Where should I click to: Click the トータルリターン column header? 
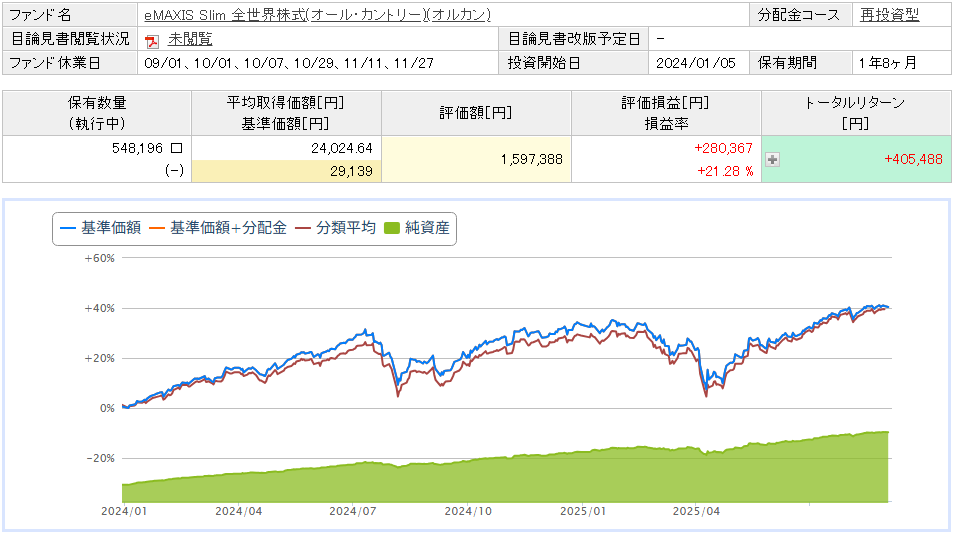[x=856, y=113]
